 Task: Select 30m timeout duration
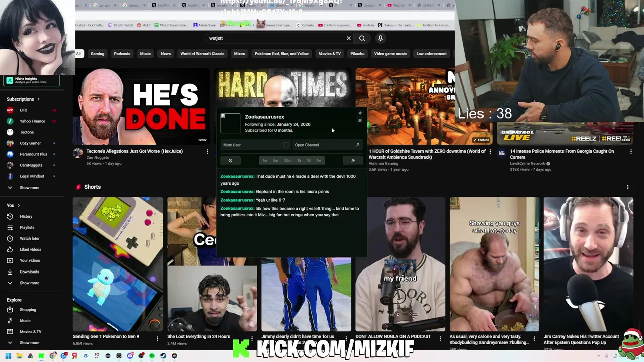287,161
